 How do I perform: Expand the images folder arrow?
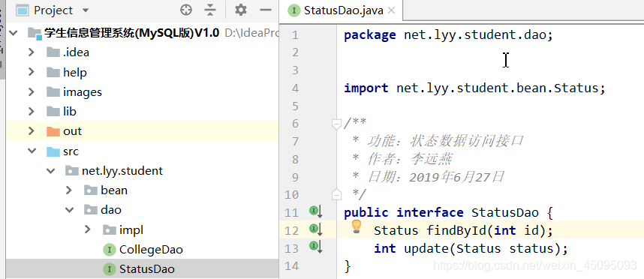click(x=32, y=92)
